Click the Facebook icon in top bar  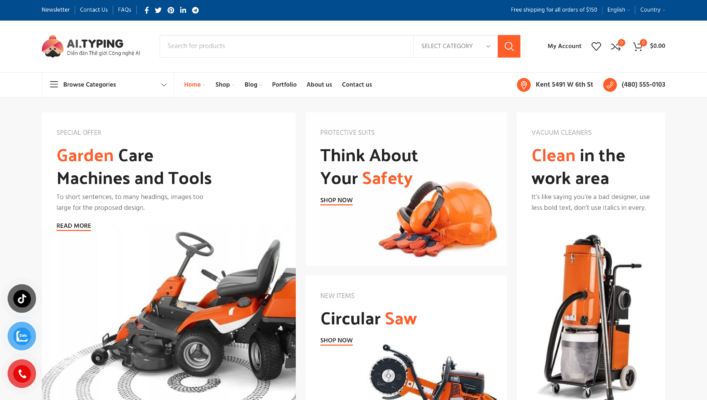[x=147, y=10]
